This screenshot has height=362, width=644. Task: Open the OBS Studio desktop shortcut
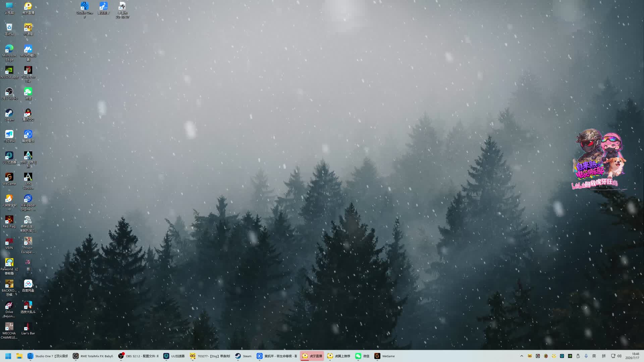tap(9, 94)
